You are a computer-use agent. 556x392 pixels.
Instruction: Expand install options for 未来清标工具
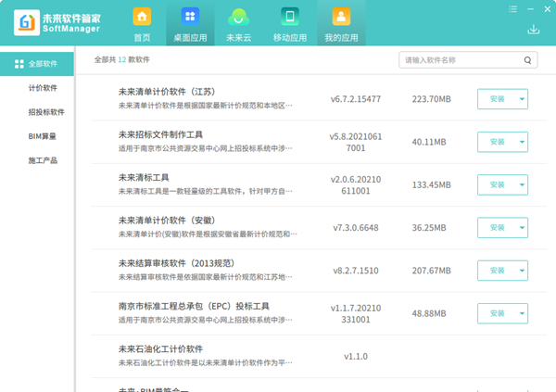coord(522,184)
